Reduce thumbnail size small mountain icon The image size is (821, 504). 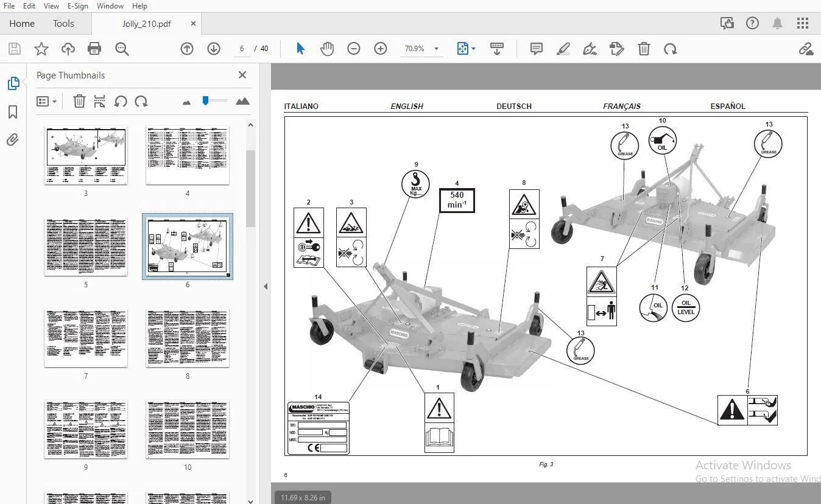187,102
